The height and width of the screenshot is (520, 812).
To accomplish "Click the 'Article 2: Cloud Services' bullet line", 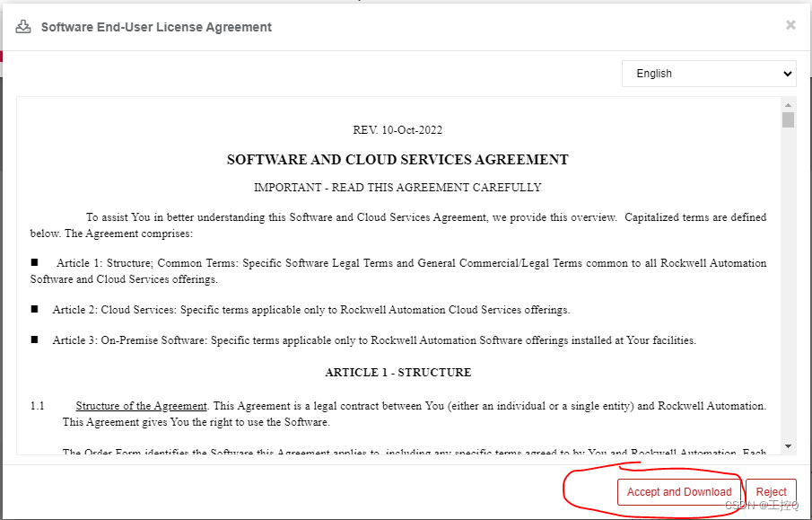I will pos(301,310).
